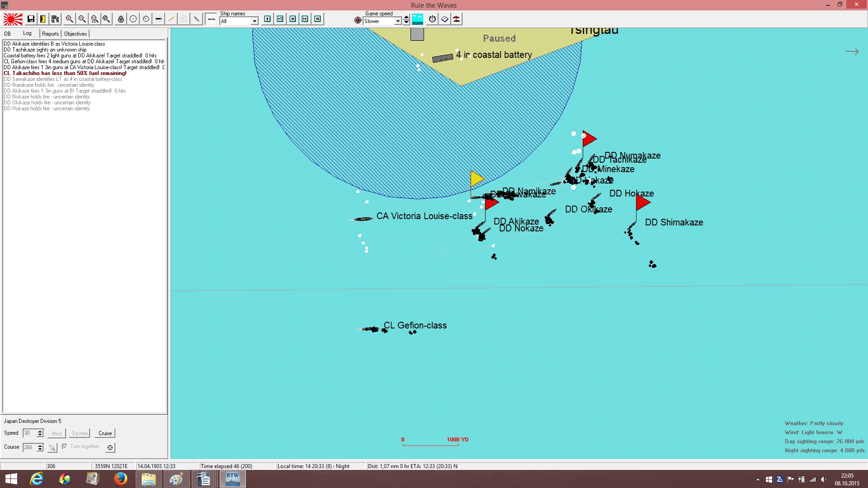This screenshot has width=868, height=488.
Task: Open the Objectives tab
Action: [x=75, y=34]
